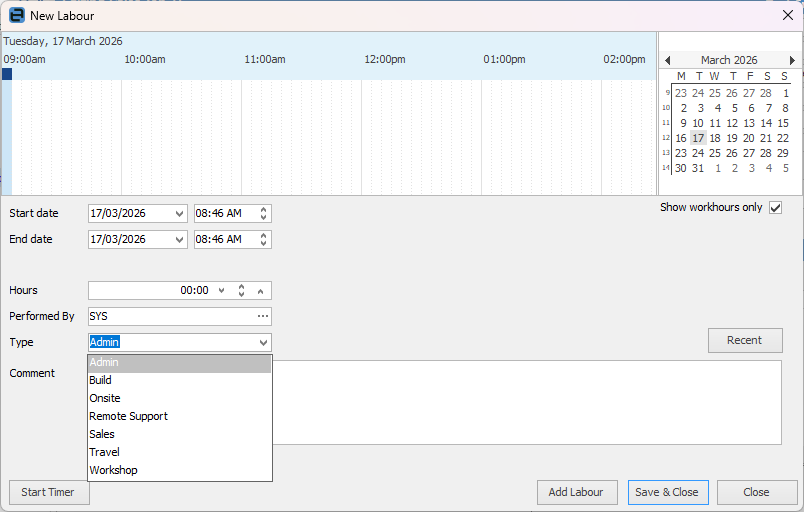
Task: Select 31 in March calendar
Action: pyautogui.click(x=698, y=169)
